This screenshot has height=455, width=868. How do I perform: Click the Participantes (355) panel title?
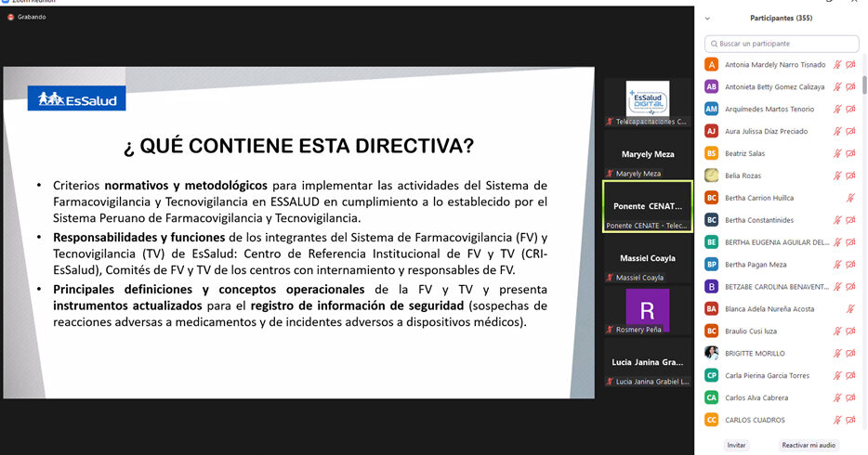(781, 19)
